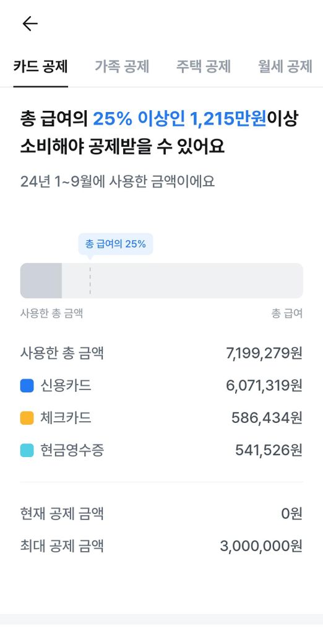Tap the 총 급여의 25% tooltip bubble
Viewport: 323px width, 644px height.
[115, 244]
